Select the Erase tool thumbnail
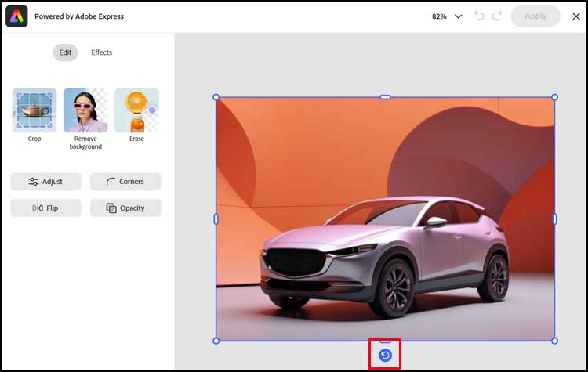This screenshot has height=372, width=588. click(137, 110)
